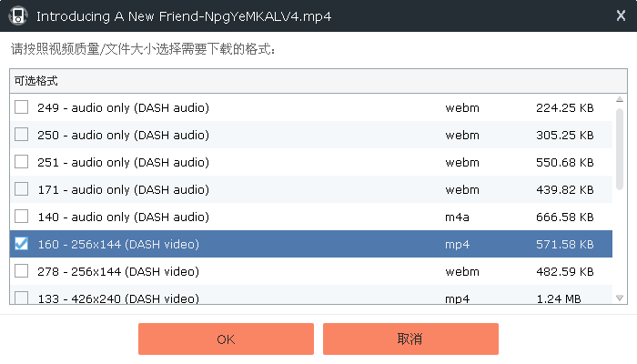Click the 取消 cancel button
Image resolution: width=637 pixels, height=364 pixels.
[x=410, y=339]
